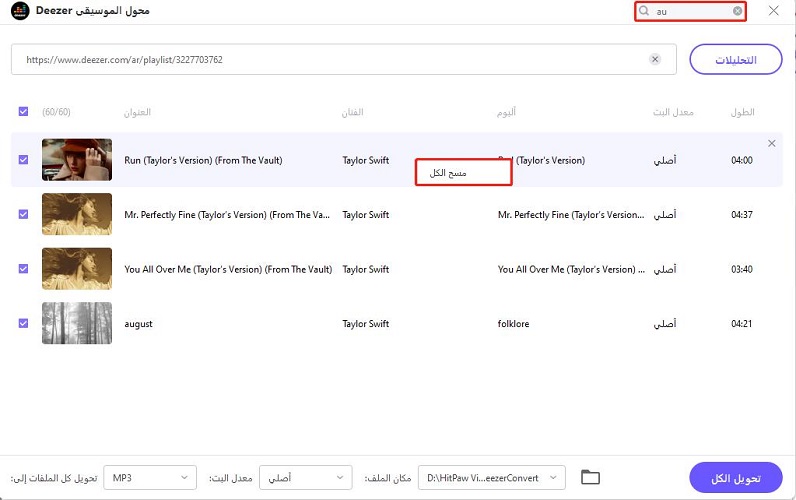Click the duration '04:00'
This screenshot has width=796, height=500.
point(742,160)
